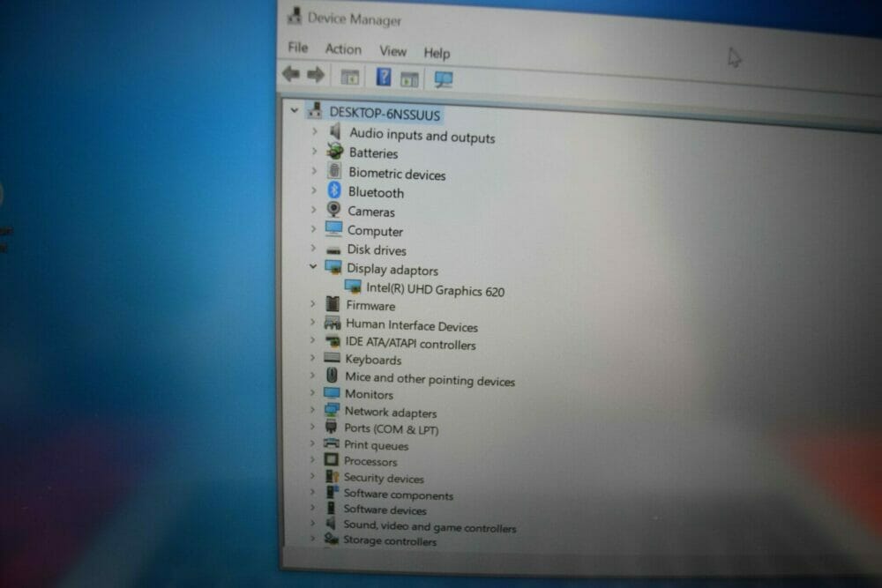Screen dimensions: 882x588
Task: Click the blue Help question mark icon
Action: pyautogui.click(x=384, y=77)
